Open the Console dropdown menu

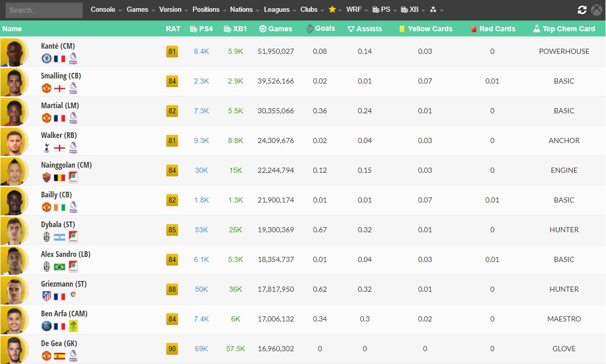point(106,10)
